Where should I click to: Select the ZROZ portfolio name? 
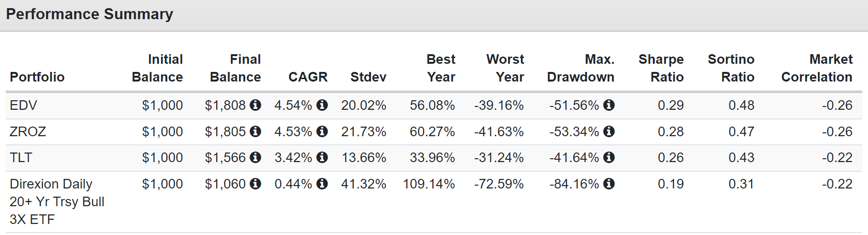(28, 131)
